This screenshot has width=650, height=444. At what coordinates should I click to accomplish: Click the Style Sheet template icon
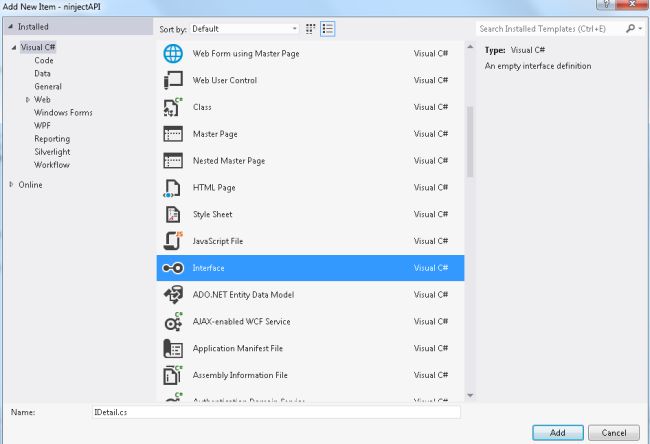pos(172,214)
